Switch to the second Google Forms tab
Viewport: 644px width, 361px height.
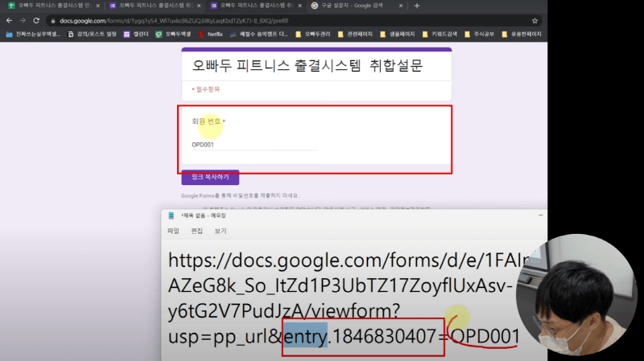(x=155, y=6)
